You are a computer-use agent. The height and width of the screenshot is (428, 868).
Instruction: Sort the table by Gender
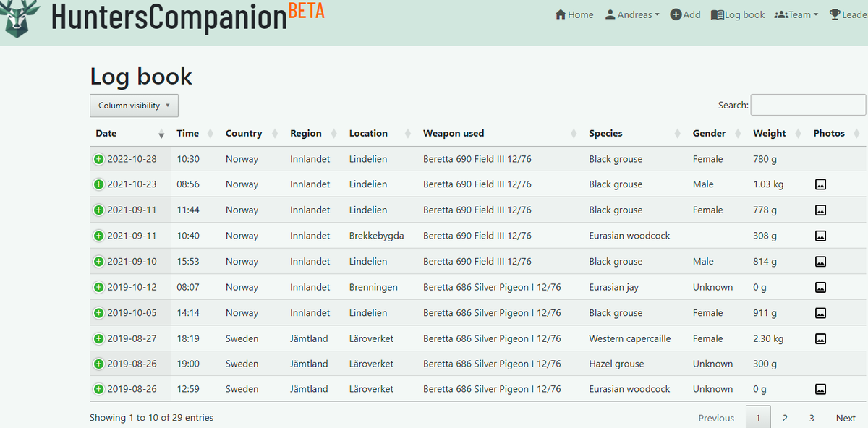(717, 134)
